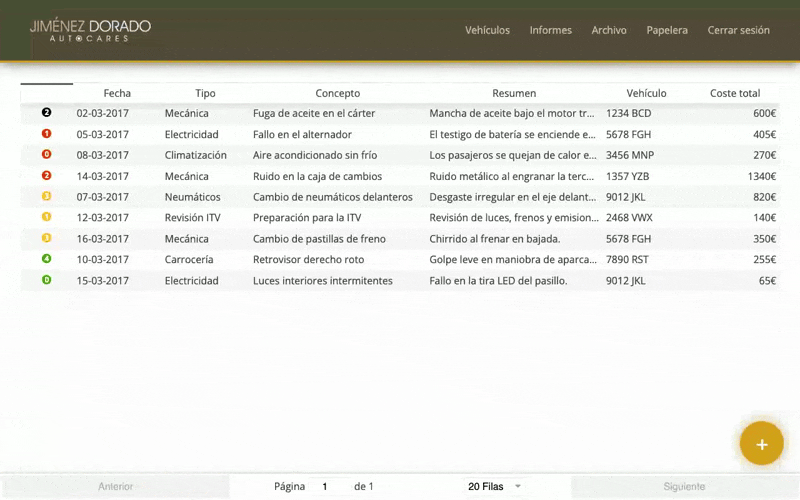
Task: Click the Carrocería type cell
Action: point(189,260)
